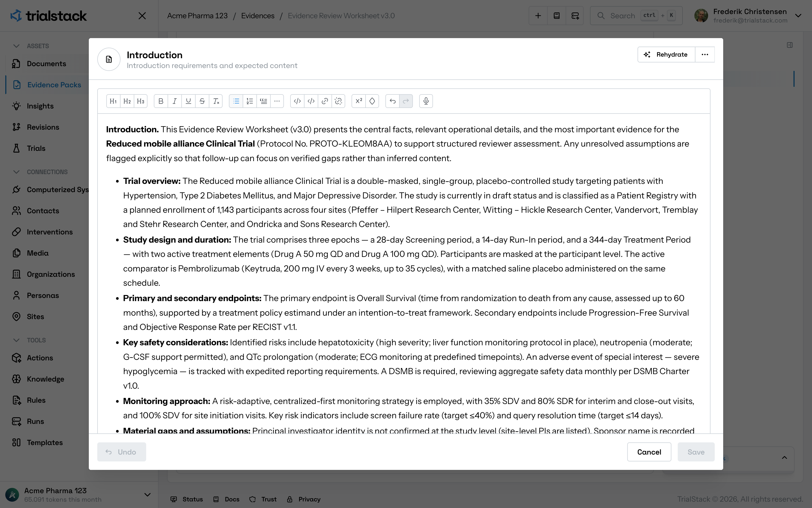This screenshot has height=508, width=812.
Task: Open Trials in the sidebar
Action: (x=36, y=148)
